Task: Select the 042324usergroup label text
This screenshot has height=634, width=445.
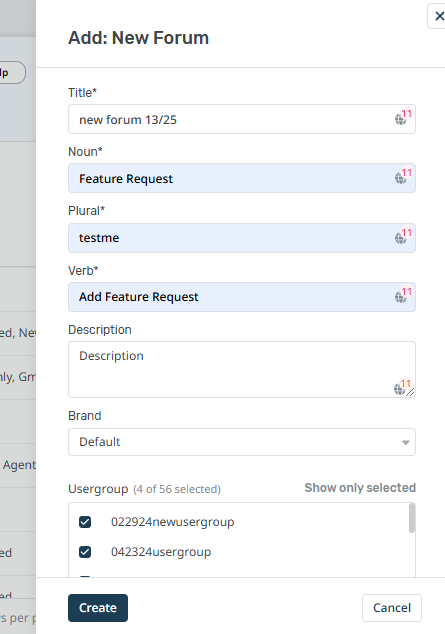Action: (x=161, y=552)
